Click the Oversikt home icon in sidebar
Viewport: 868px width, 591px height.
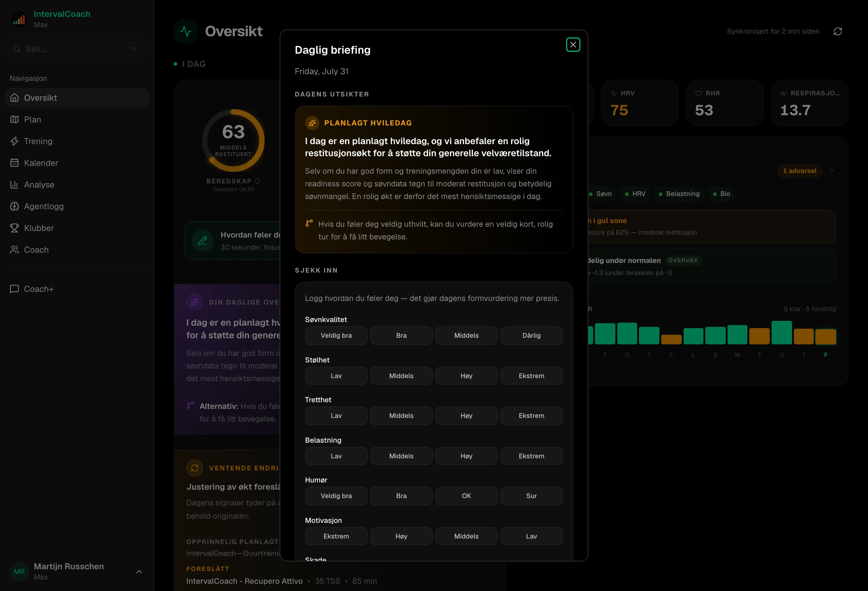point(14,98)
